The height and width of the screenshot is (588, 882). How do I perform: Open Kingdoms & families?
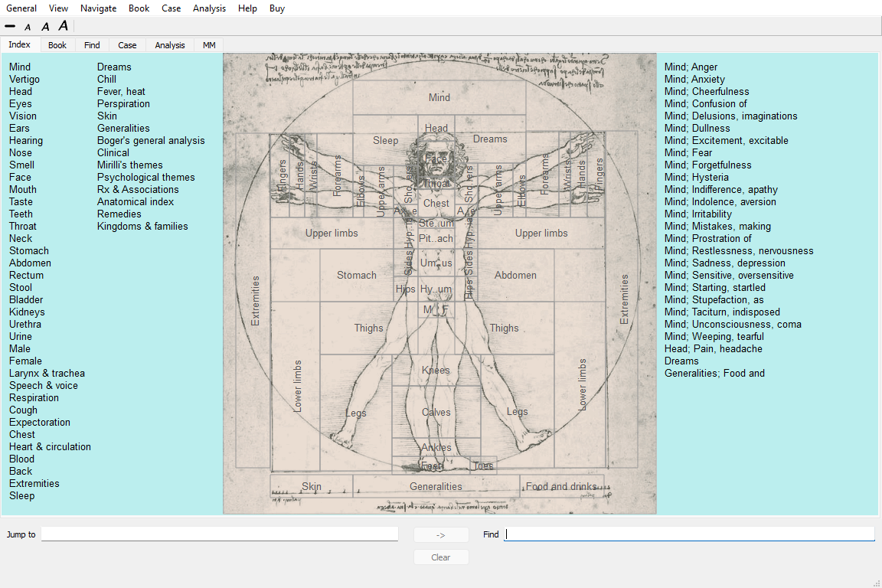pos(142,226)
